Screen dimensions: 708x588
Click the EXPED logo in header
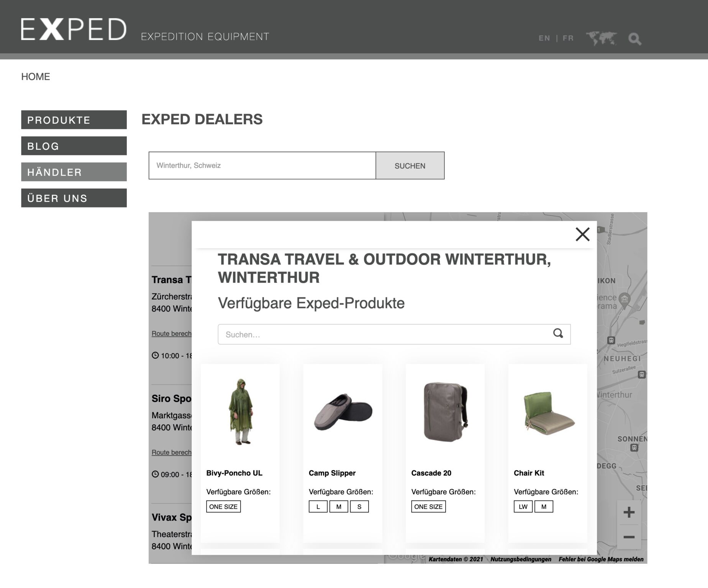point(74,29)
